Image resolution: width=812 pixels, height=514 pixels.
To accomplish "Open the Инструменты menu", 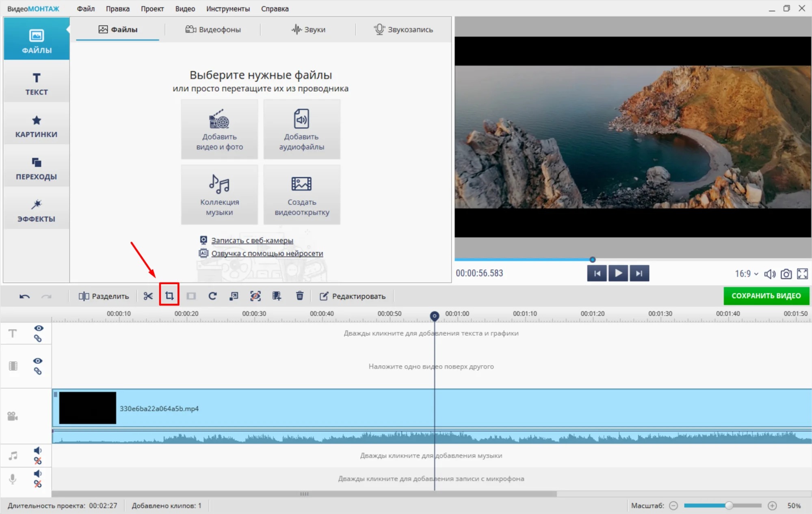I will (228, 9).
